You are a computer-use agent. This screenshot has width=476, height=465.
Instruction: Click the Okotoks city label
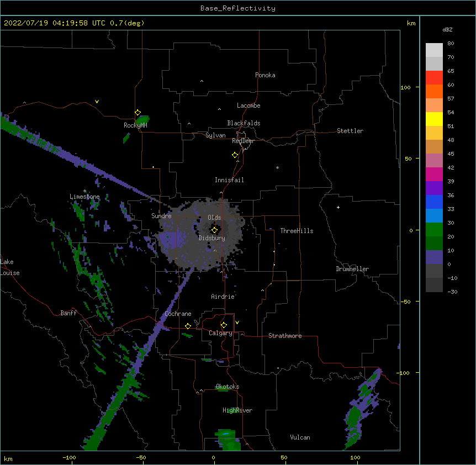pos(228,387)
